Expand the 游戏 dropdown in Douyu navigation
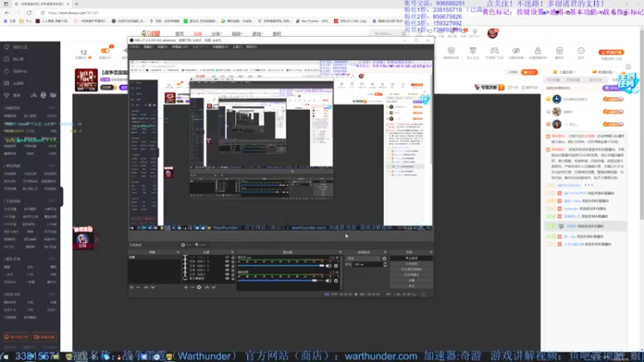 257,34
